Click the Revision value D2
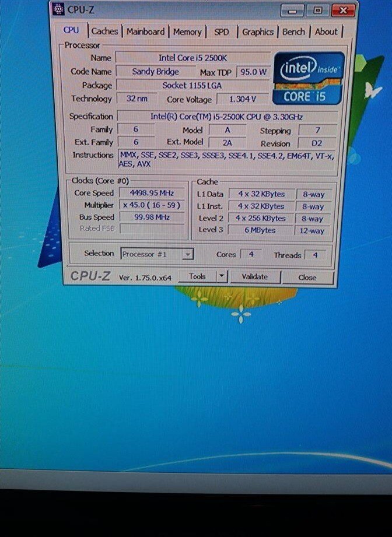392x537 pixels. tap(317, 143)
